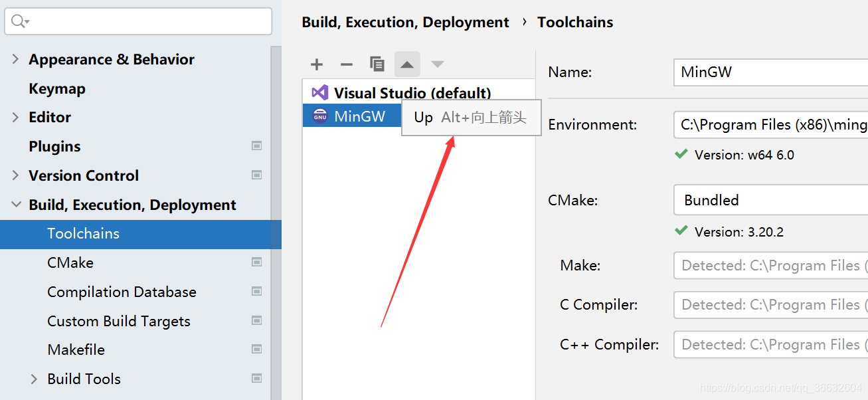This screenshot has width=868, height=400.
Task: Focus the settings search field
Action: [x=138, y=21]
